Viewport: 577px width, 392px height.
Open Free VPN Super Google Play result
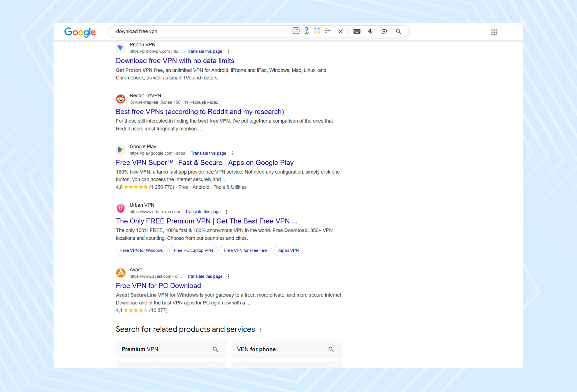(204, 163)
